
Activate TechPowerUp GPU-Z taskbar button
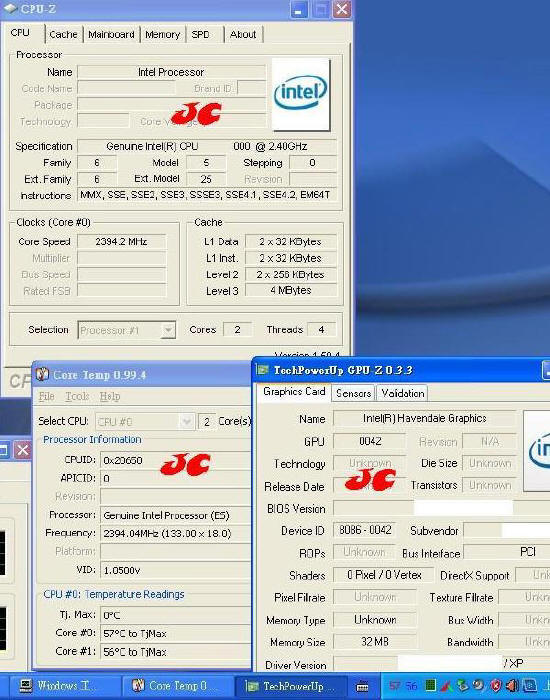[292, 686]
